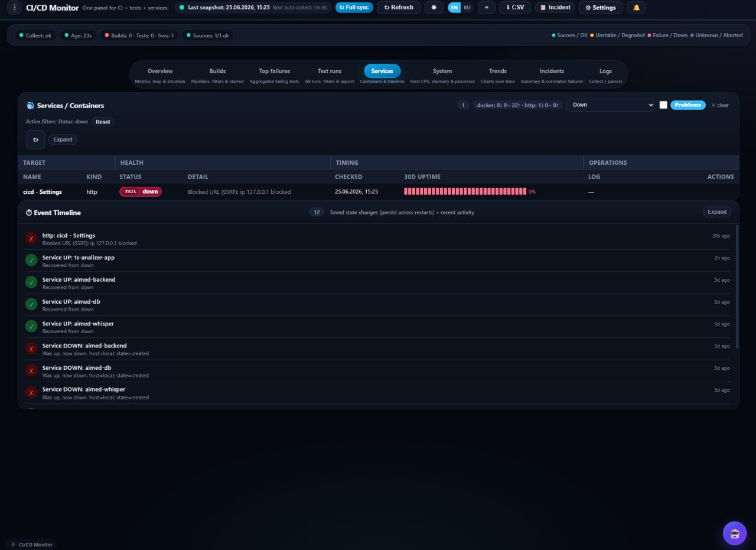Click the red X icon for aimed-backend DOWN event

(31, 349)
